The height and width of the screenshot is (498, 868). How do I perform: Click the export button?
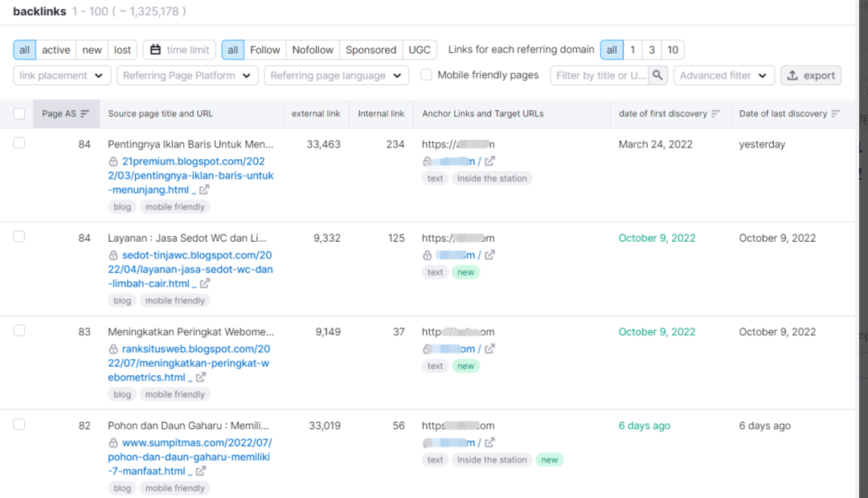pos(810,76)
